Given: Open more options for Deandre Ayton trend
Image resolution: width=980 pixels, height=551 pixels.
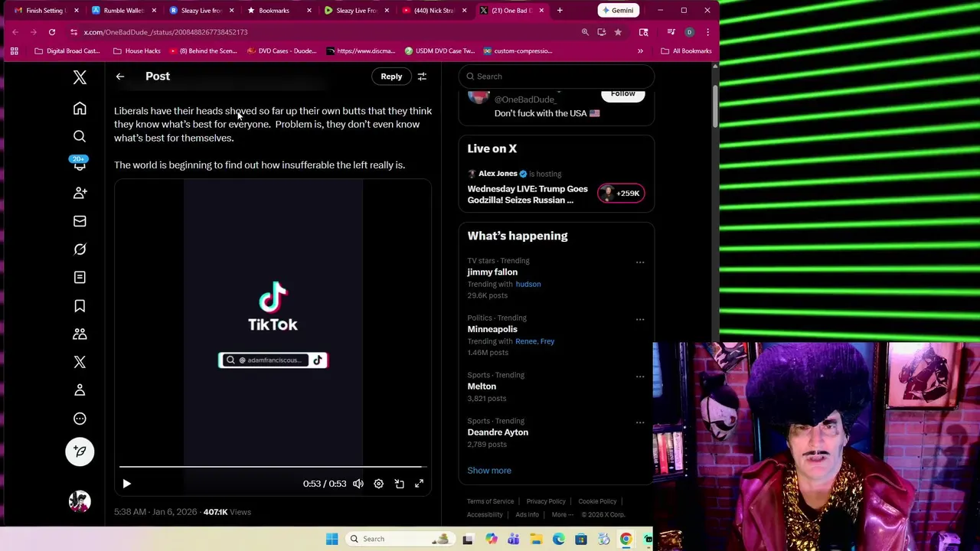Looking at the screenshot, I should 640,422.
